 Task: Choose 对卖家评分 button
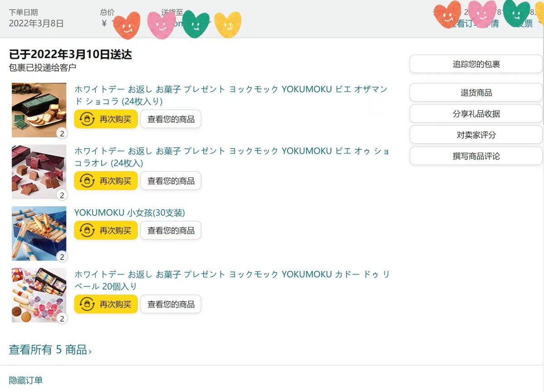click(476, 135)
